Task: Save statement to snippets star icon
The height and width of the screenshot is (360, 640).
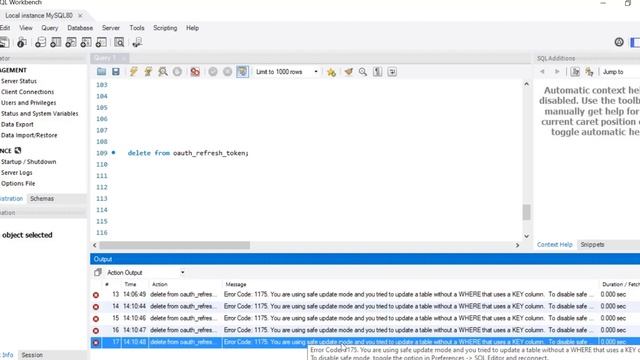Action: click(331, 72)
